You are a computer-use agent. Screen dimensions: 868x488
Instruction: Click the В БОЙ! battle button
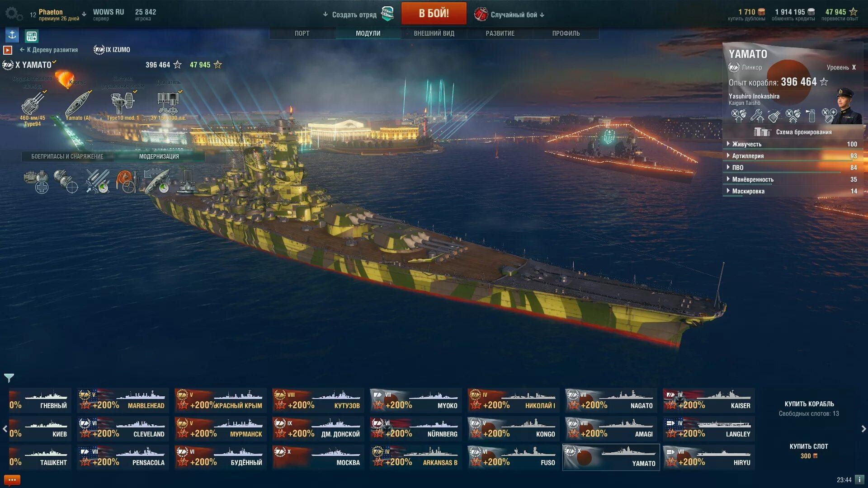pyautogui.click(x=434, y=14)
